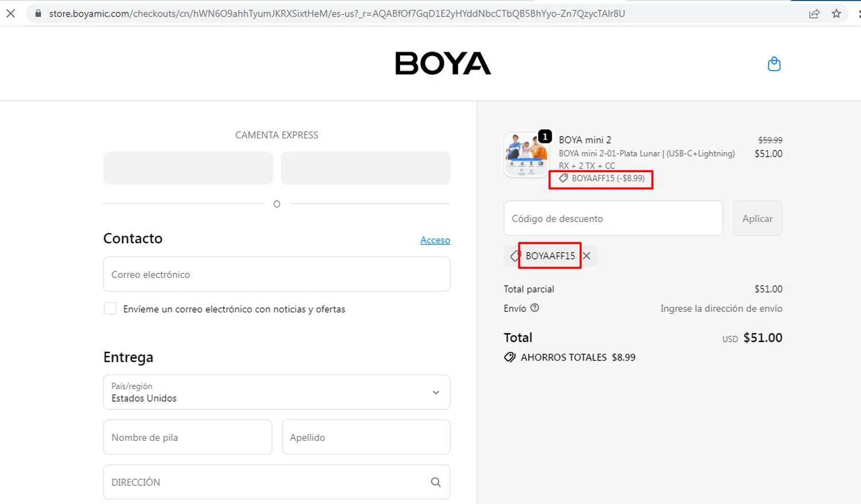861x504 pixels.
Task: Click the Envío help question mark icon
Action: pyautogui.click(x=534, y=308)
